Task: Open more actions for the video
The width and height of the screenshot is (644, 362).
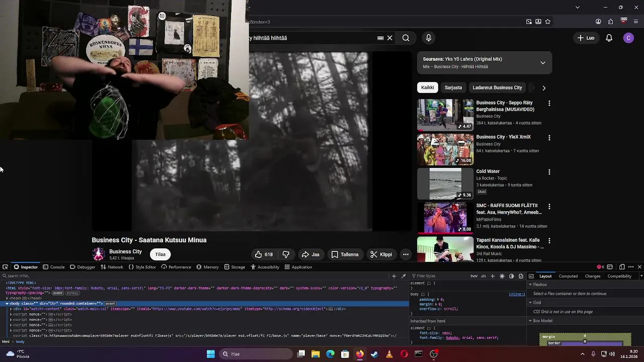Action: pyautogui.click(x=406, y=254)
